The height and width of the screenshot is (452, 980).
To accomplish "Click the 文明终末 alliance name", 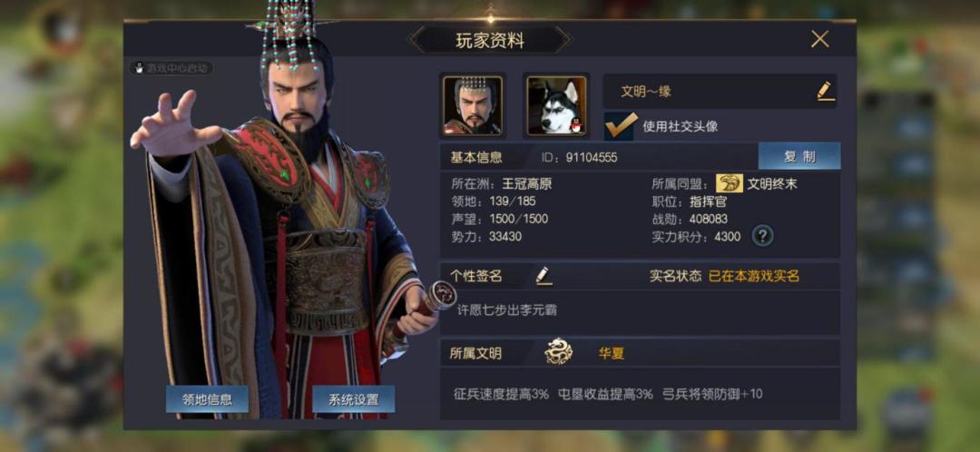I will pos(772,184).
